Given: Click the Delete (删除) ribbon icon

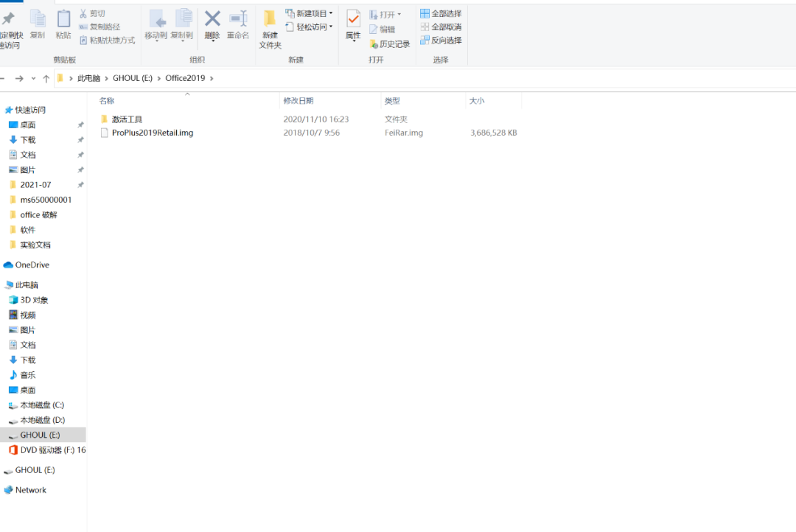Looking at the screenshot, I should (x=212, y=20).
